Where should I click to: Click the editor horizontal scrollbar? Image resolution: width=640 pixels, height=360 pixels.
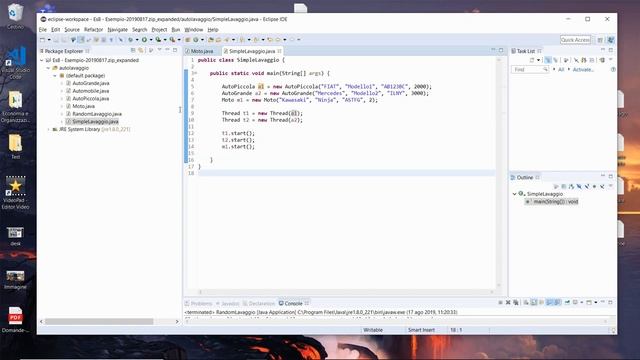pos(346,292)
